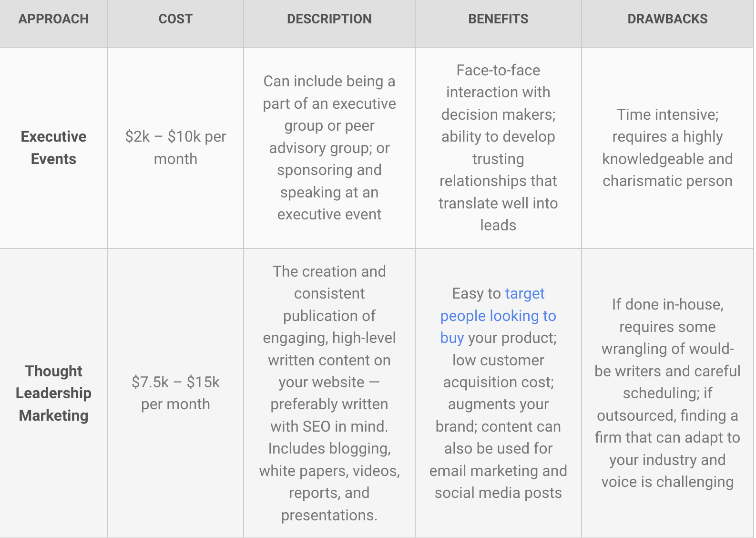Click the '$7.5k – $15k per month' cost cell
Screen dimensions: 756x538
click(175, 393)
